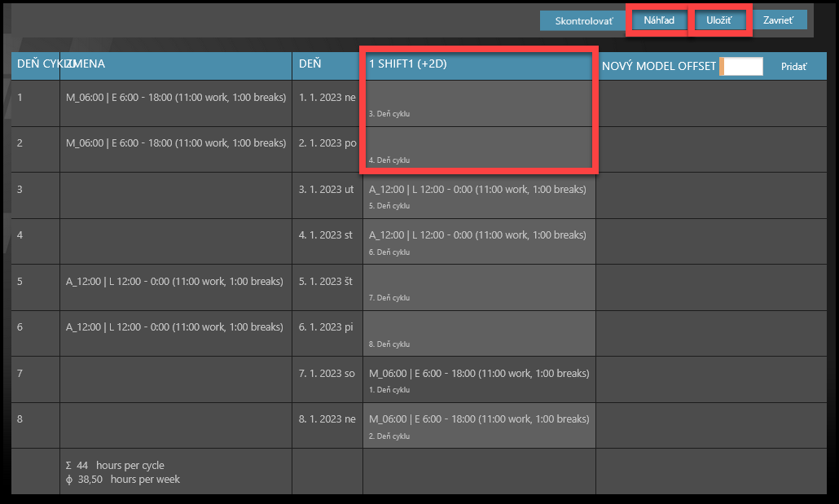Close the dialog with Zavrieť

pos(779,20)
